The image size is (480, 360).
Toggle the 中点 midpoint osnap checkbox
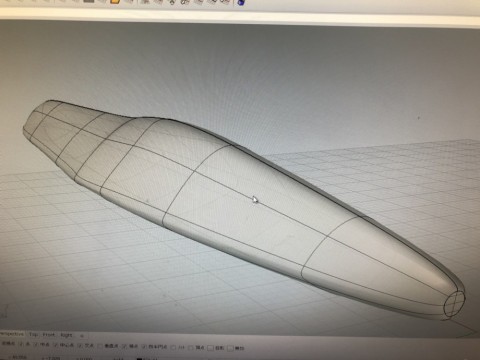pos(37,344)
